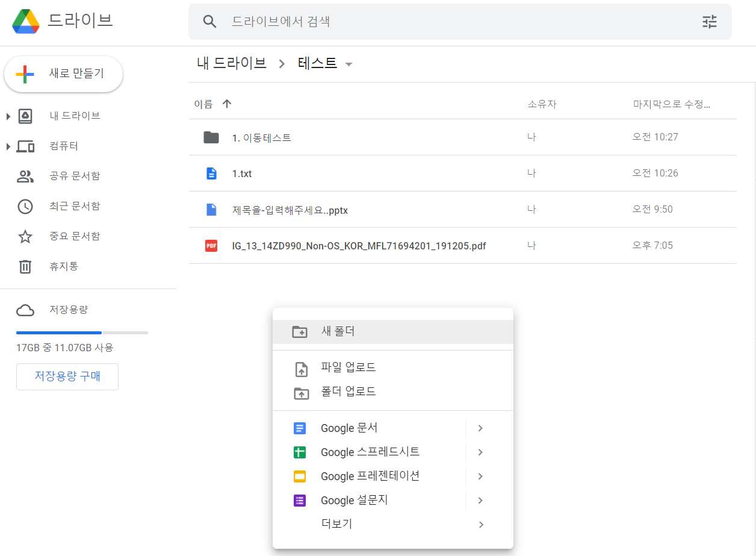This screenshot has height=556, width=756.
Task: Click the 내 드라이브 sidebar drive icon
Action: [x=25, y=116]
